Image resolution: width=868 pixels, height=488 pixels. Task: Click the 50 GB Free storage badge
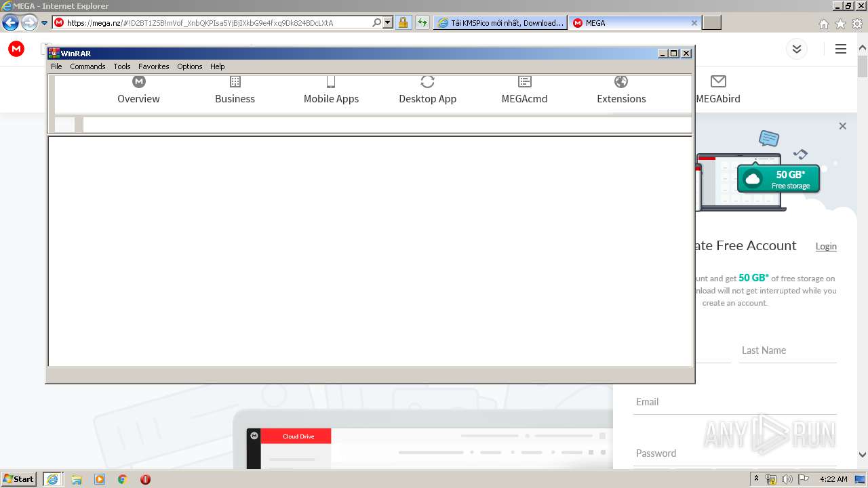coord(778,179)
